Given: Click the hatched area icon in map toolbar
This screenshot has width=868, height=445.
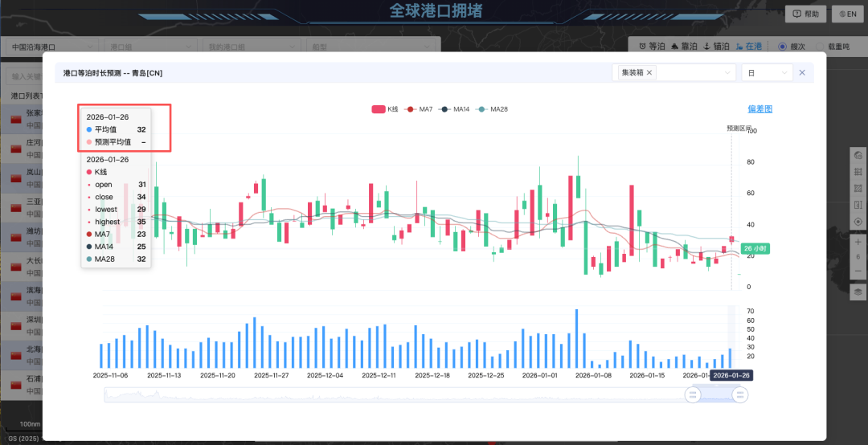Looking at the screenshot, I should pos(858,188).
